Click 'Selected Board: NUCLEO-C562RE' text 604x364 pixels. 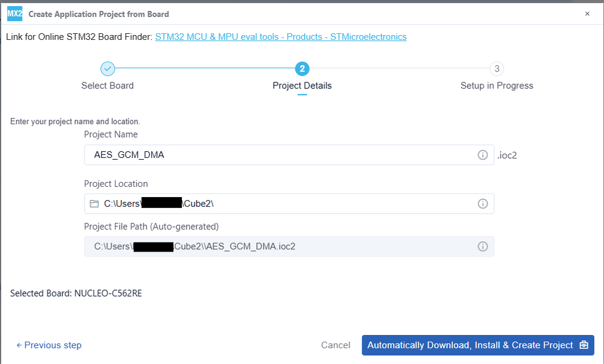coord(76,293)
